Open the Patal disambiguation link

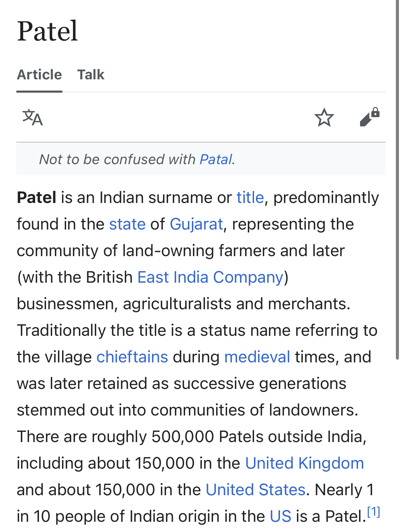pyautogui.click(x=216, y=159)
